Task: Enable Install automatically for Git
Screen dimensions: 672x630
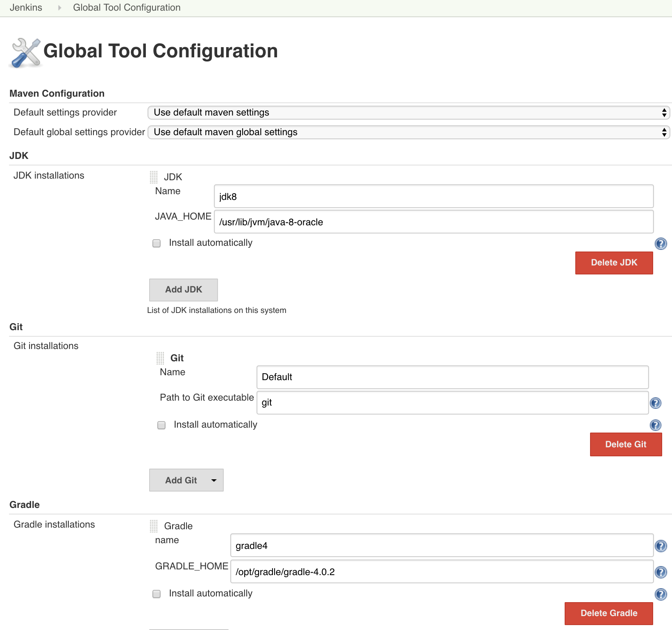Action: pyautogui.click(x=161, y=425)
